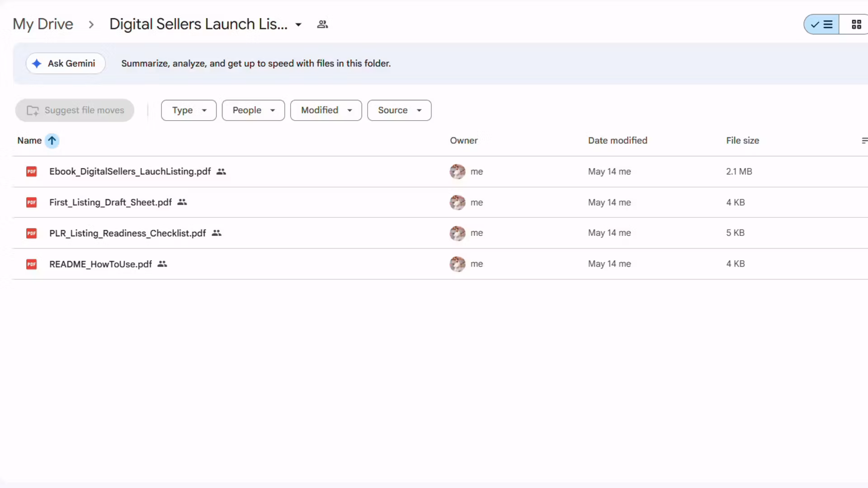Click the Owner column header
This screenshot has width=868, height=488.
point(464,141)
